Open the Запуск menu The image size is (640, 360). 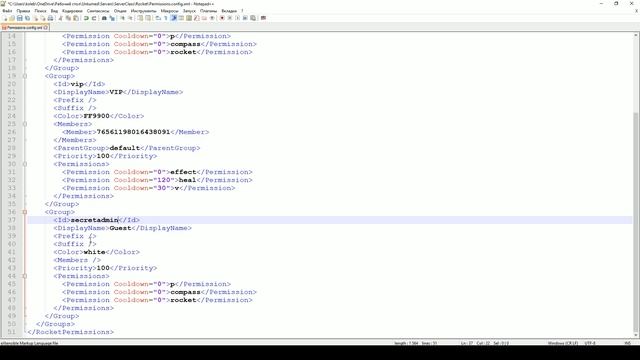[189, 11]
